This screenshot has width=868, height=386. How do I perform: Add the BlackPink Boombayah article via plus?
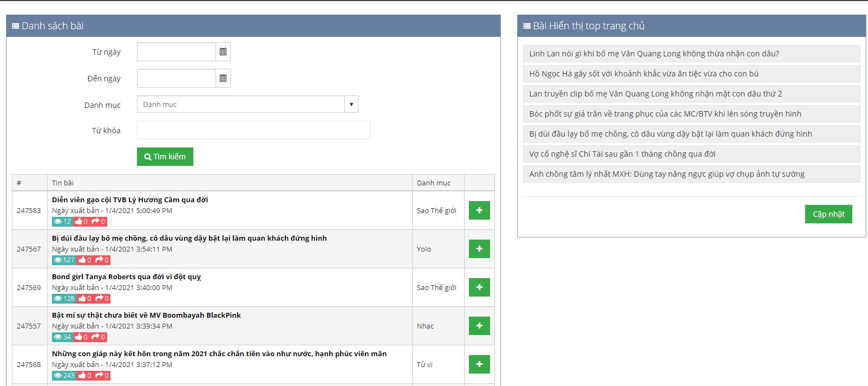coord(479,326)
